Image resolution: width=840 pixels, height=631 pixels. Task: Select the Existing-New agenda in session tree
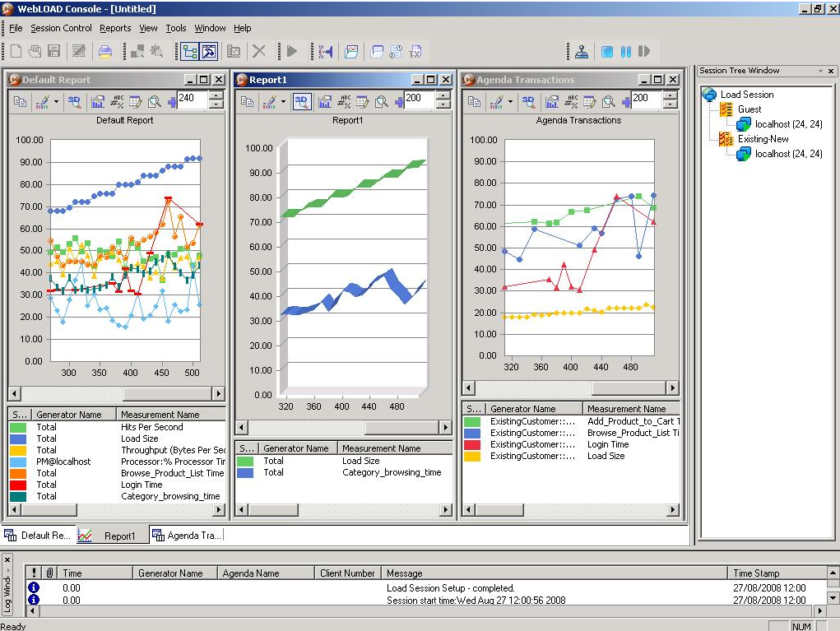(763, 139)
